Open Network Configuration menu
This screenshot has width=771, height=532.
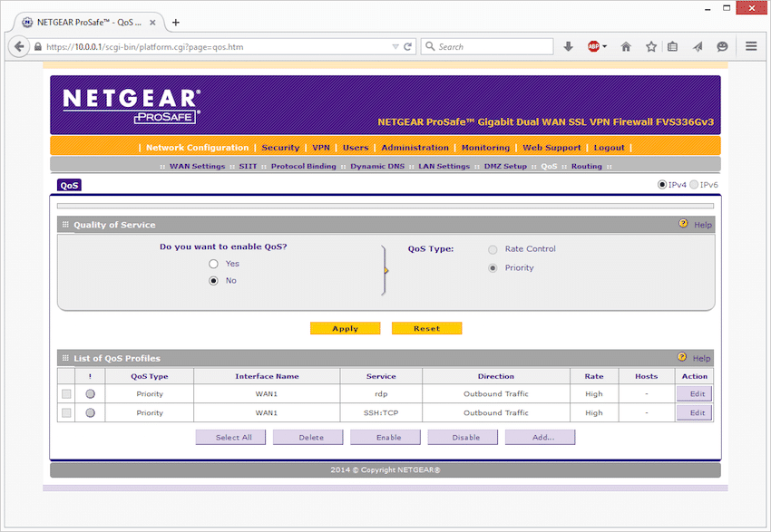pyautogui.click(x=197, y=148)
